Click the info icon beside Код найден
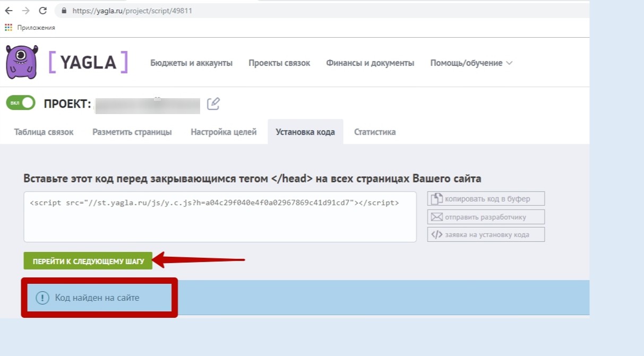 click(42, 298)
